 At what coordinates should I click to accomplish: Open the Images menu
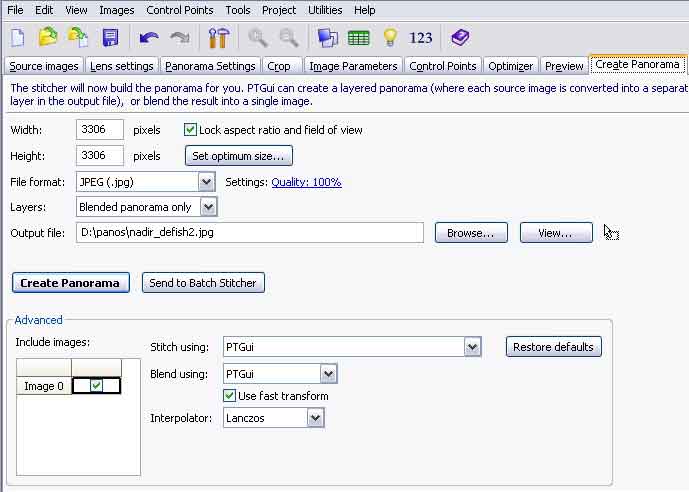pos(116,10)
